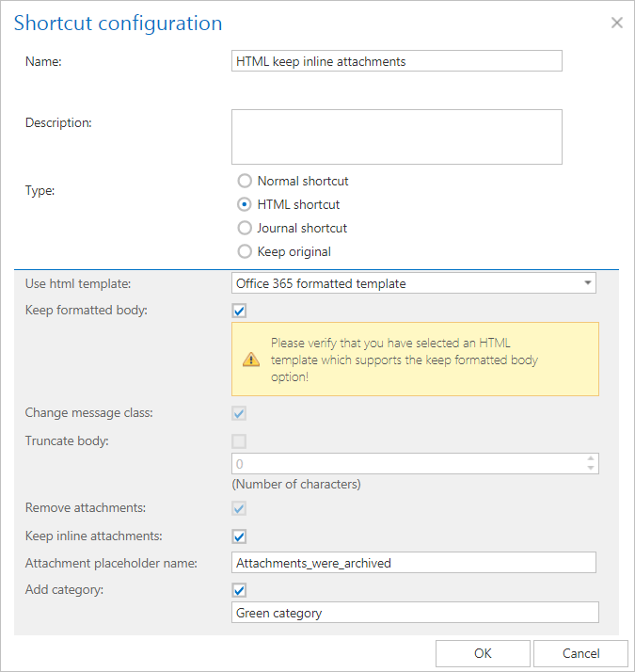Click the Truncate body checkbox
635x672 pixels.
(239, 440)
